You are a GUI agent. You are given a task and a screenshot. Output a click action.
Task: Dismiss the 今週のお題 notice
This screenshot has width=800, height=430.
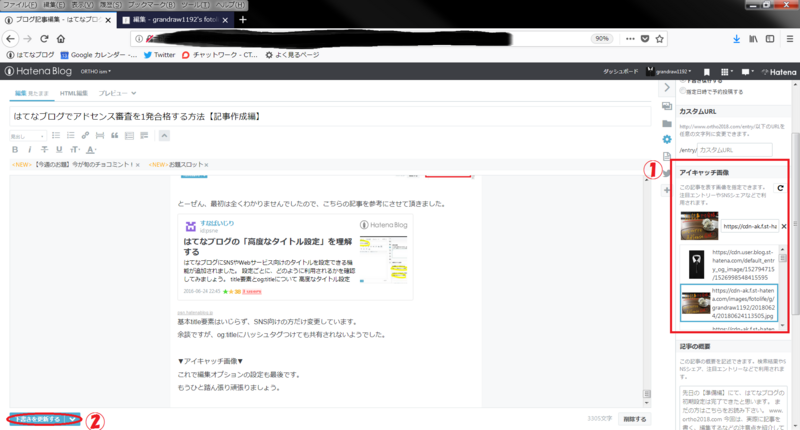(138, 165)
